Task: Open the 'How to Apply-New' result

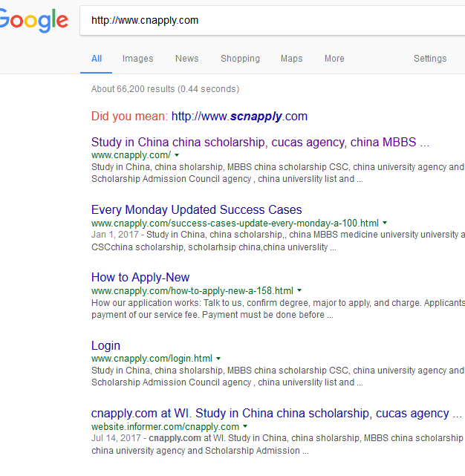Action: click(x=140, y=278)
